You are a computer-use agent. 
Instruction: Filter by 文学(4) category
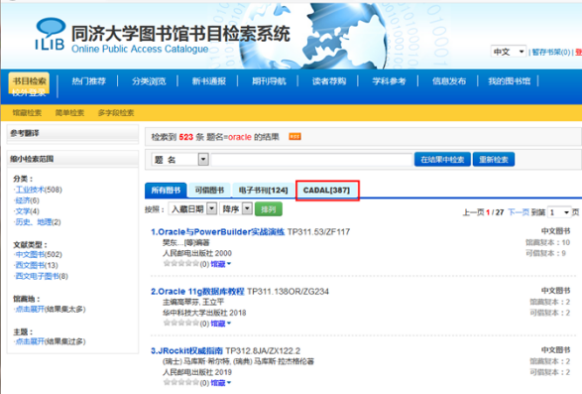[27, 211]
